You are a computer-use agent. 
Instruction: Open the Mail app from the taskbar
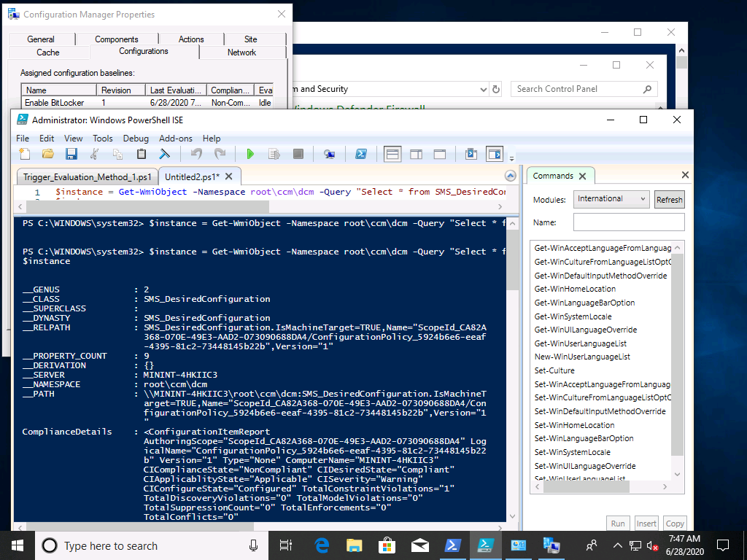(419, 545)
